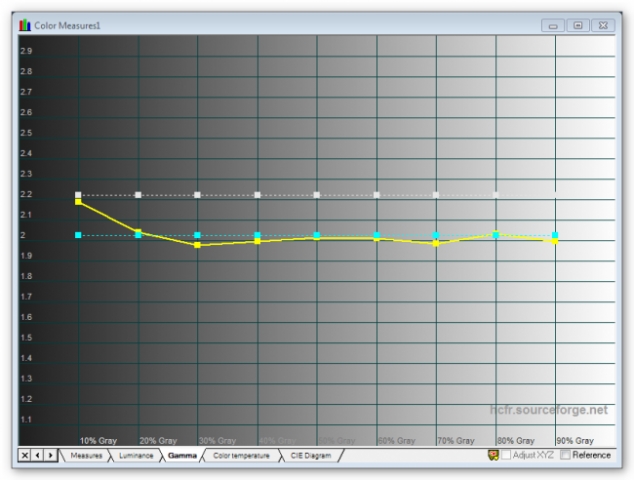The height and width of the screenshot is (480, 634).
Task: Enable the Adjust XYZ checkbox
Action: coord(507,456)
